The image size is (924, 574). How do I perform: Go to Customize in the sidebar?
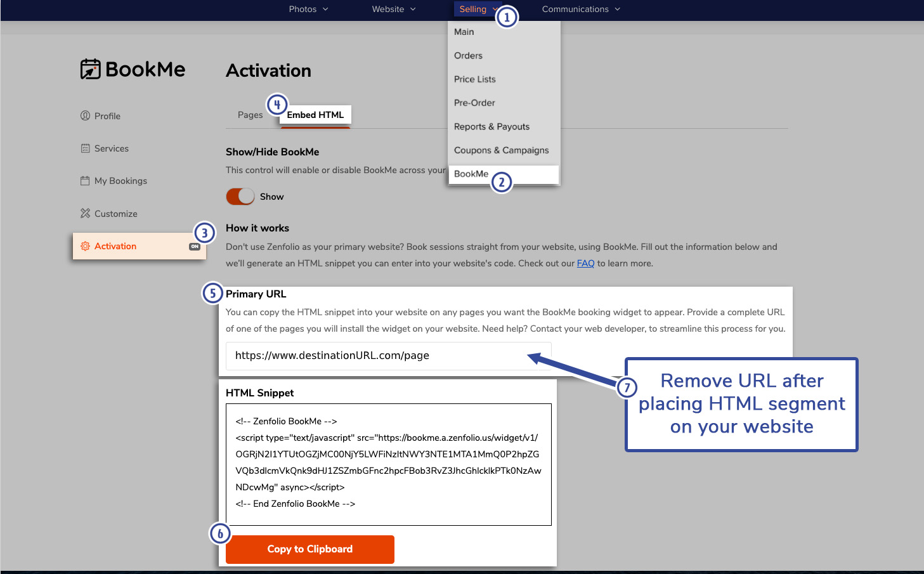pos(116,214)
